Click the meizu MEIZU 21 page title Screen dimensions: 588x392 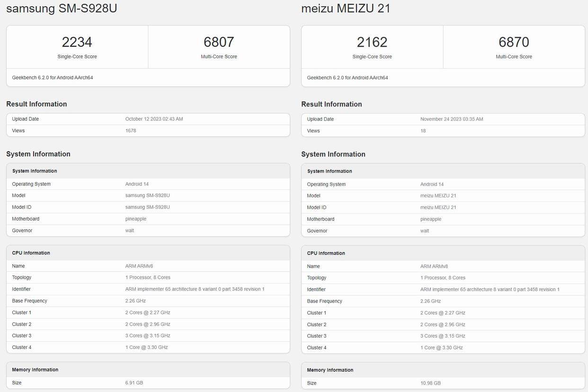point(346,8)
